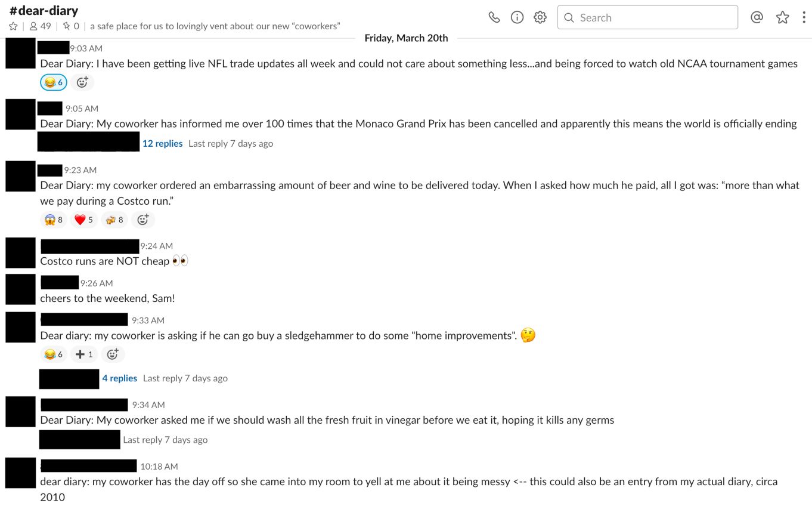Toggle the screaming face reaction with 8
Screen dimensions: 812x506
click(54, 220)
